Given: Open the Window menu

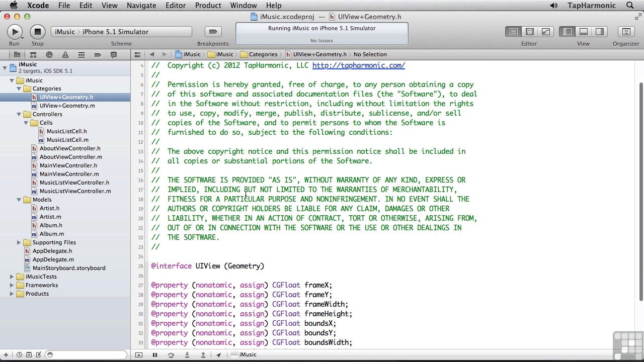Looking at the screenshot, I should tap(244, 6).
